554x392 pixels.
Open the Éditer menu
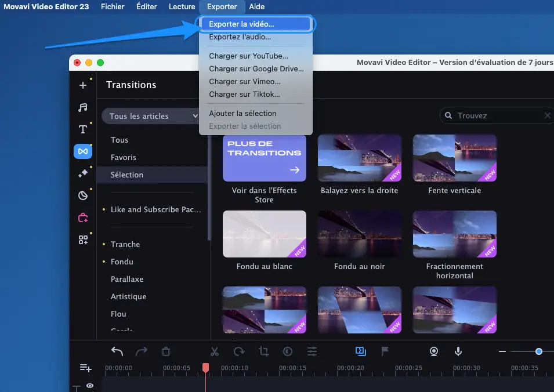(x=146, y=7)
